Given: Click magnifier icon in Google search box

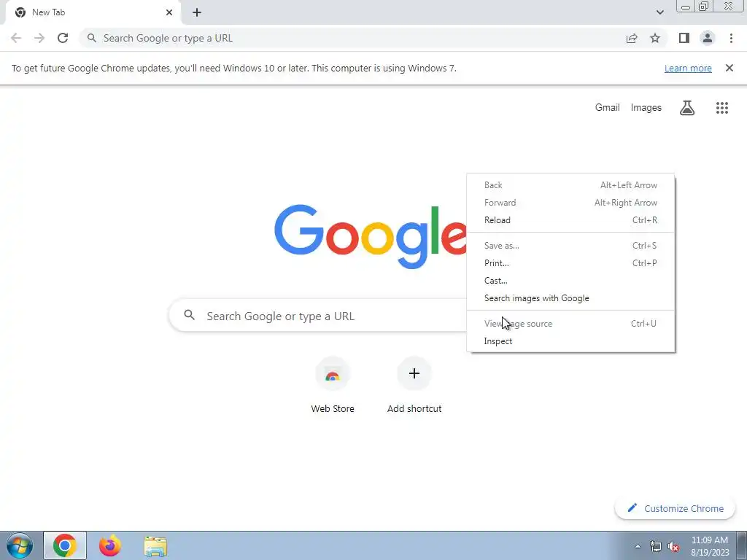Looking at the screenshot, I should point(189,315).
